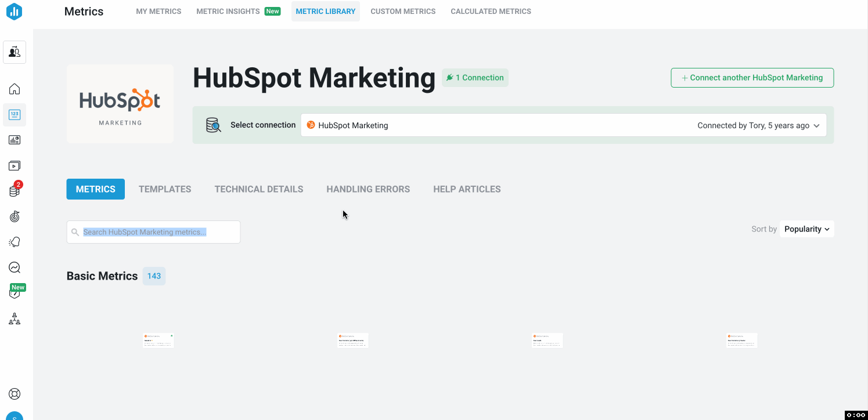Open the HANDLING ERRORS tab
The image size is (868, 420).
[368, 189]
